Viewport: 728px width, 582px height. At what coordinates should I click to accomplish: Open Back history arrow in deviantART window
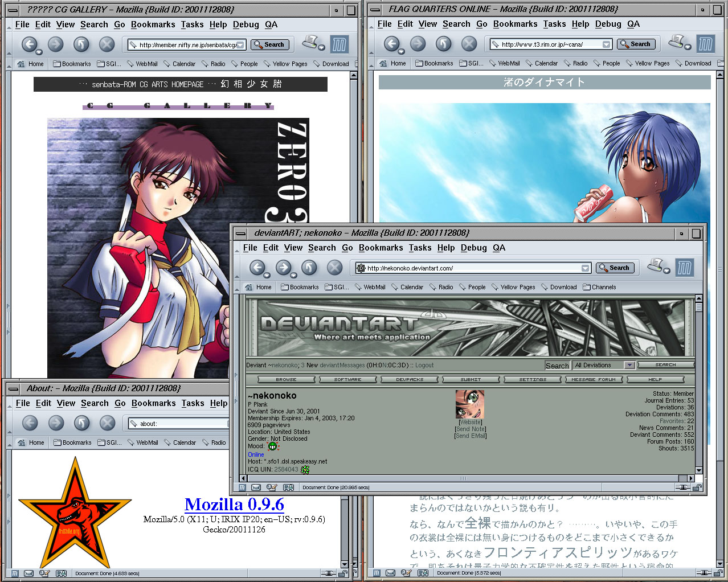pos(266,275)
